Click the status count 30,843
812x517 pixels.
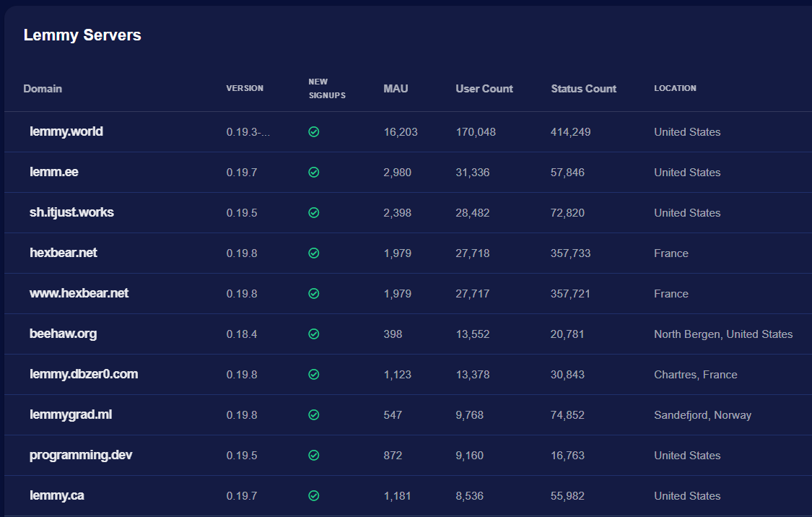pyautogui.click(x=567, y=375)
